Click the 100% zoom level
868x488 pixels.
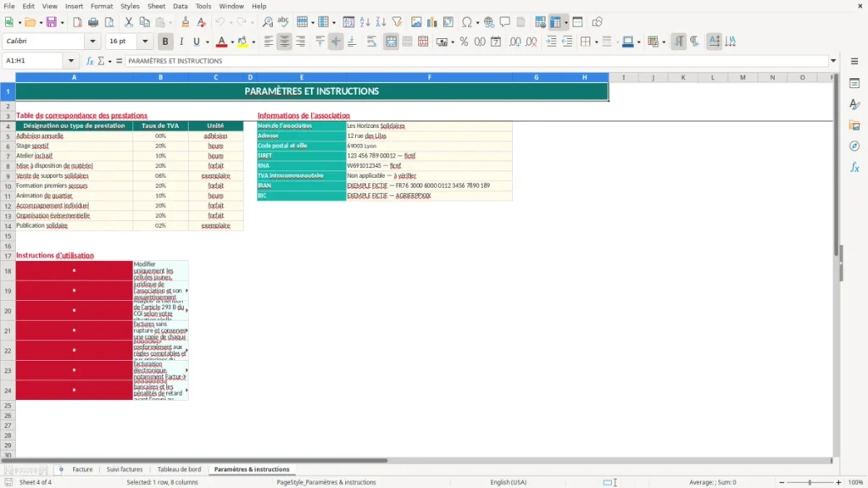click(856, 482)
